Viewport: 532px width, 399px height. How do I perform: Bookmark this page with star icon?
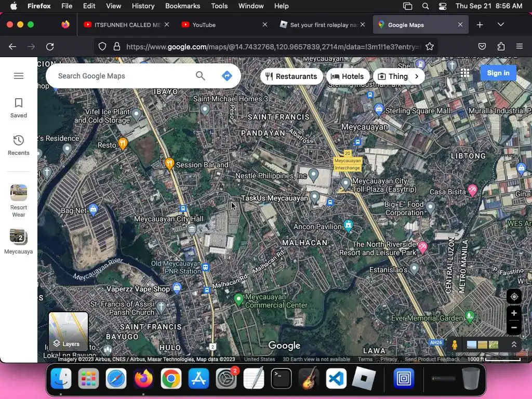coord(430,46)
